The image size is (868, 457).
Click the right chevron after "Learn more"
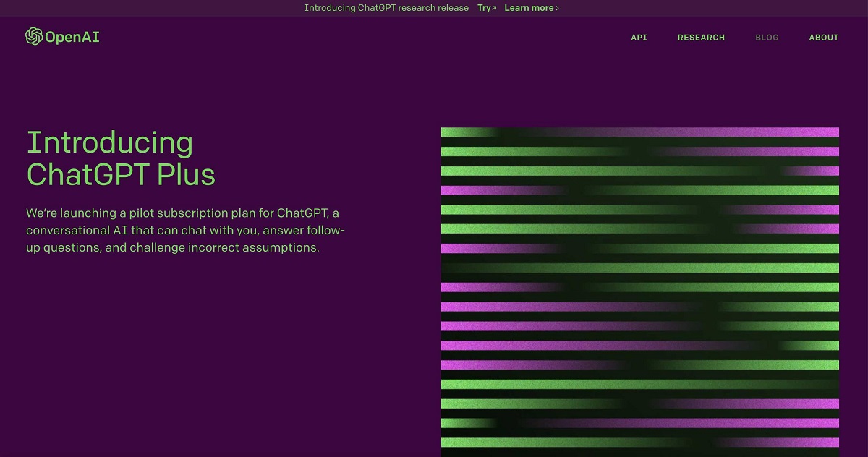click(x=558, y=8)
